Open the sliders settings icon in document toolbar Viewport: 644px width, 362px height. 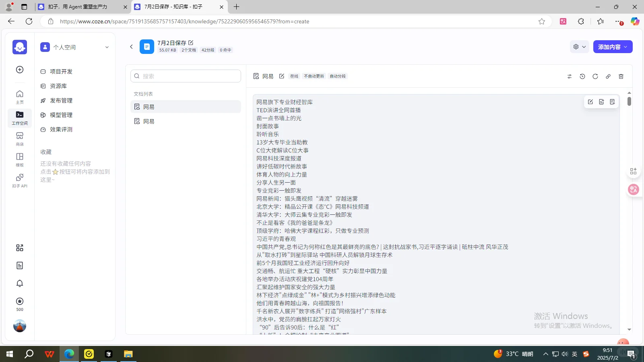click(570, 76)
